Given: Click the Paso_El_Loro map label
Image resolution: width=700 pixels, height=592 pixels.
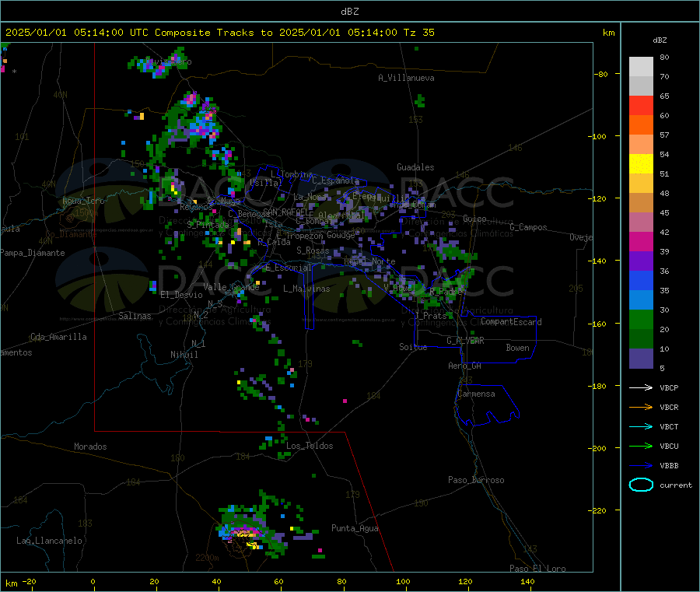Looking at the screenshot, I should tap(537, 568).
